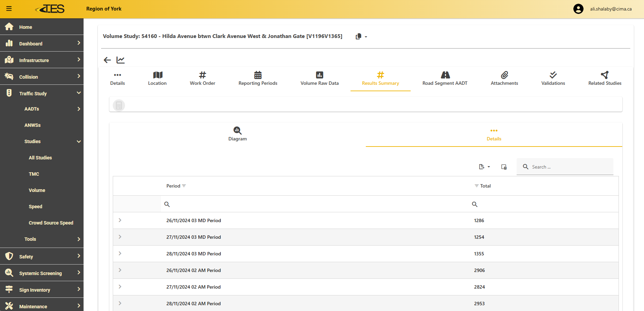Sort by the Total column header

coord(485,186)
